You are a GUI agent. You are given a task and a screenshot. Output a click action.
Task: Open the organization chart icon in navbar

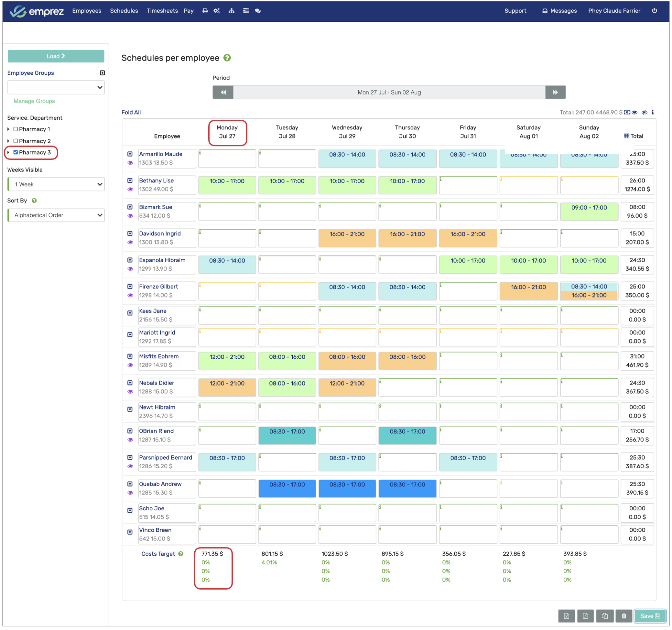coord(231,11)
